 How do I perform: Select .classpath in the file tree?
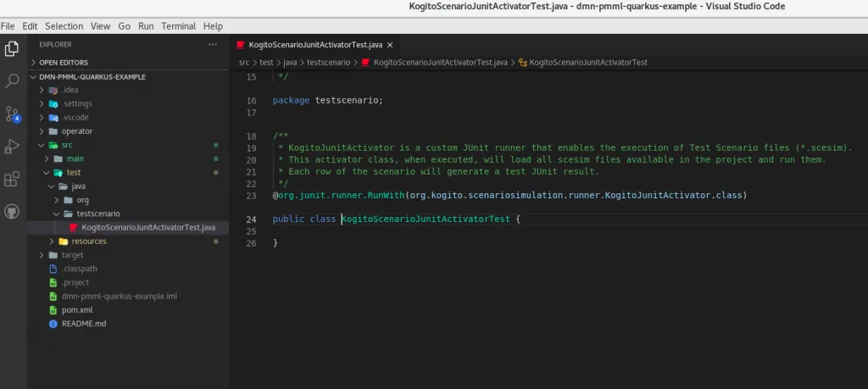coord(128,269)
